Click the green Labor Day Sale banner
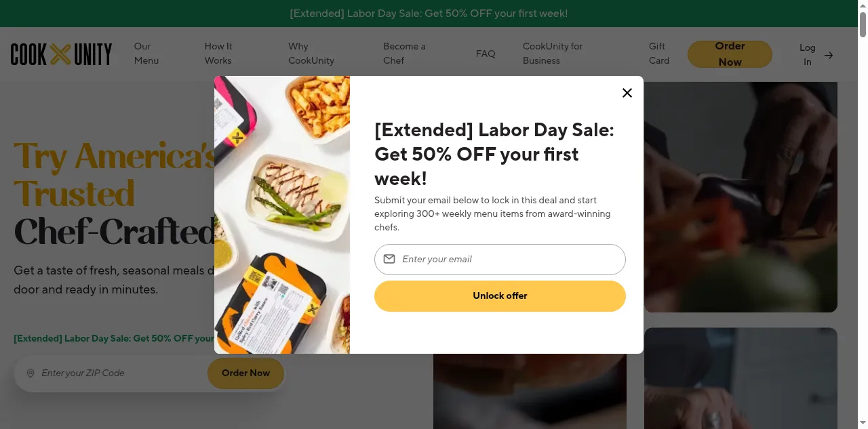 (429, 14)
